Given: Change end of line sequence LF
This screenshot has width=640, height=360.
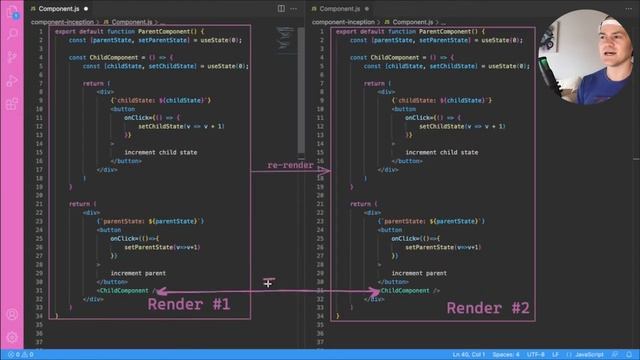Looking at the screenshot, I should pos(555,354).
